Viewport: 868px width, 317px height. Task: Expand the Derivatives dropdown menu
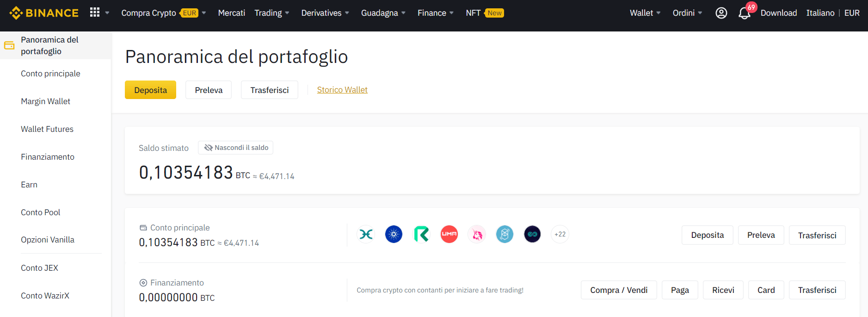click(x=325, y=13)
